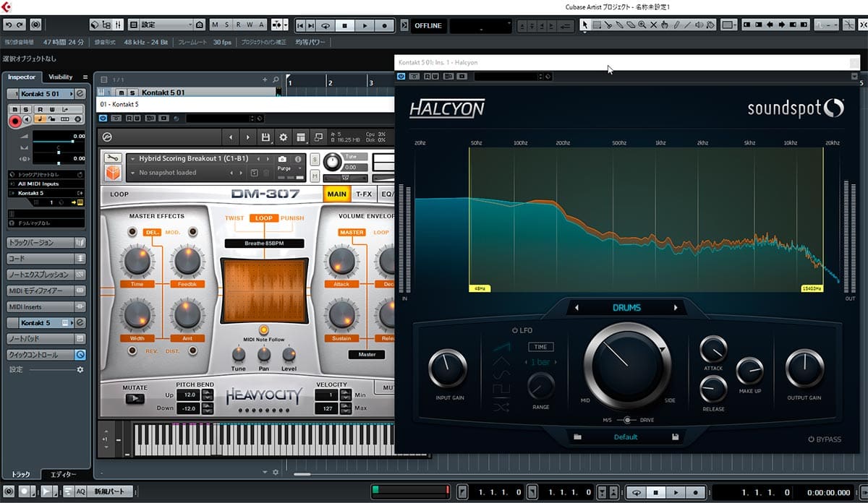Screen dimensions: 868x503
Task: Click the Halcyon MUTATE play button
Action: point(135,398)
